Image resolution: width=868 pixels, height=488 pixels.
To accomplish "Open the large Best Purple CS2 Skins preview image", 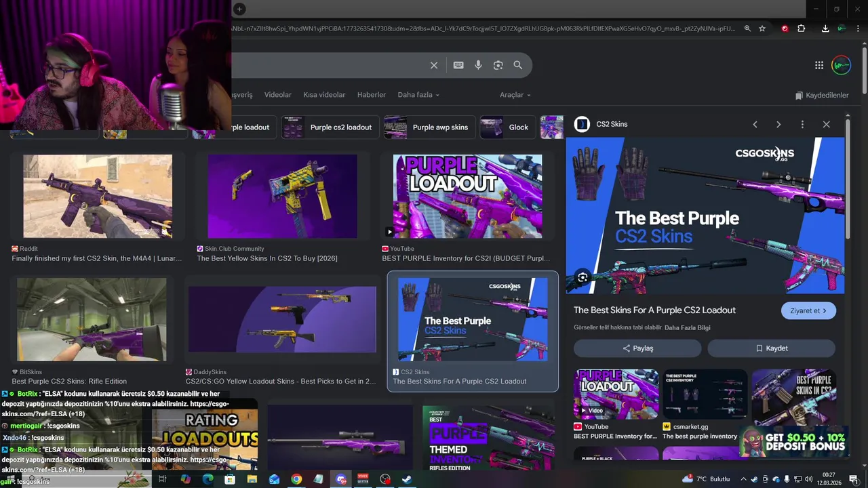I will click(705, 216).
